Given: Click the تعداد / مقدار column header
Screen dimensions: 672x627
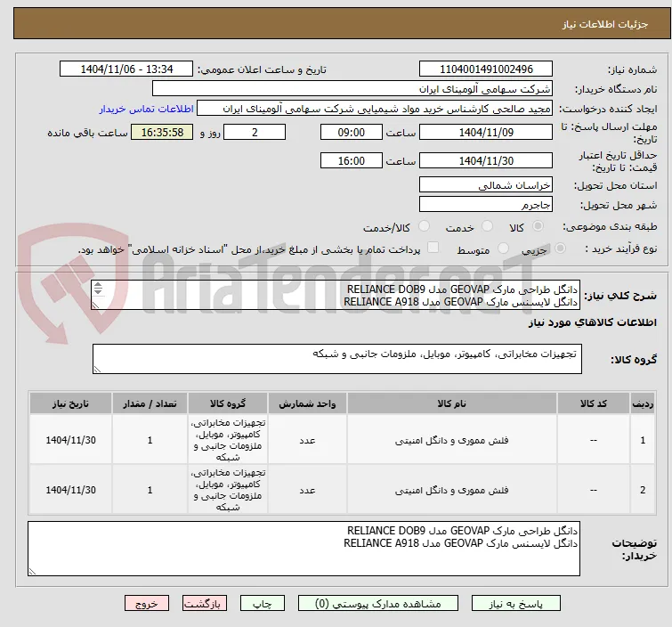Looking at the screenshot, I should point(150,403).
